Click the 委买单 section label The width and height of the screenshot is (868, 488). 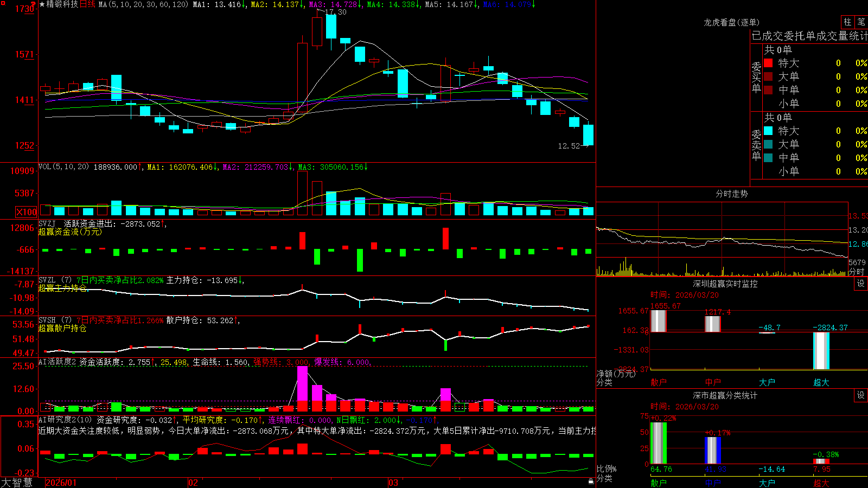coord(756,77)
